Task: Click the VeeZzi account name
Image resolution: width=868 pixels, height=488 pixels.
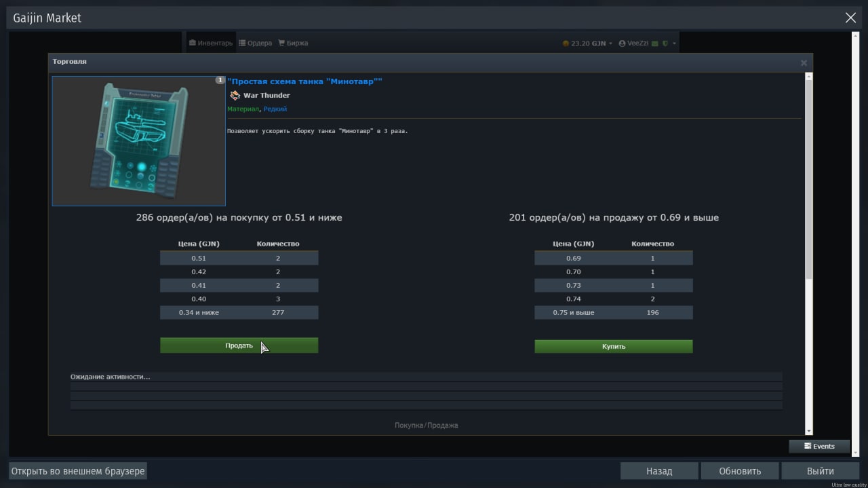Action: (637, 43)
